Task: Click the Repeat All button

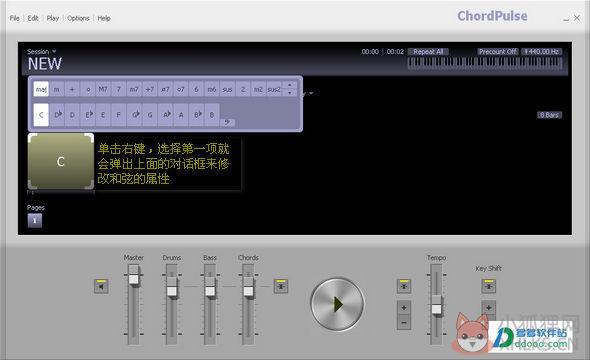Action: coord(428,52)
